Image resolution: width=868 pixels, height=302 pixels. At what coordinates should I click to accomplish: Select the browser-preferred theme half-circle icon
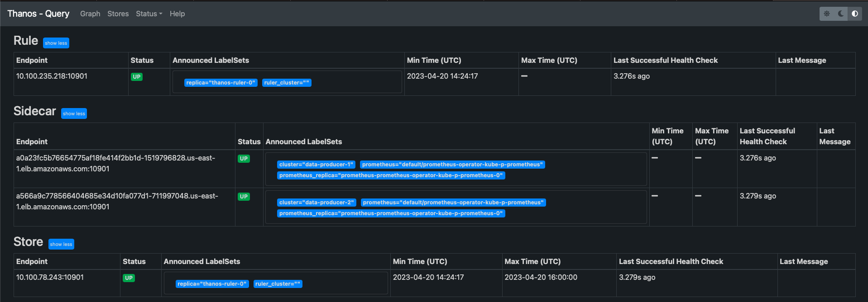click(x=855, y=14)
